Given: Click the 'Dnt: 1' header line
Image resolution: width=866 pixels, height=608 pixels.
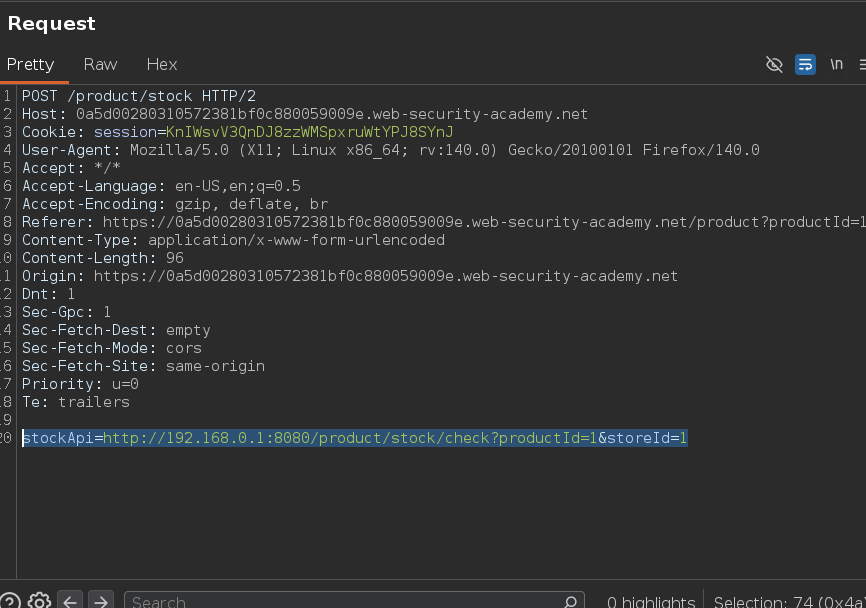Looking at the screenshot, I should click(48, 294).
